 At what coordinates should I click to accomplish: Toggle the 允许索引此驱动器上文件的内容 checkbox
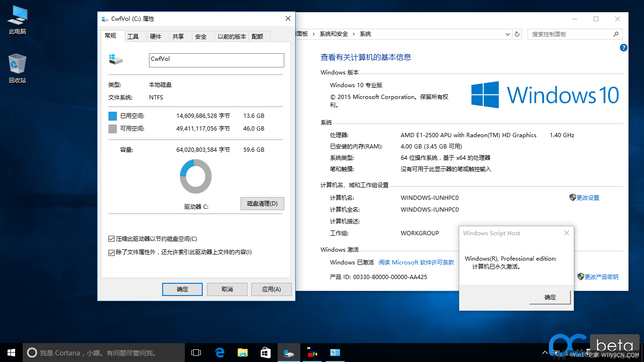(112, 252)
